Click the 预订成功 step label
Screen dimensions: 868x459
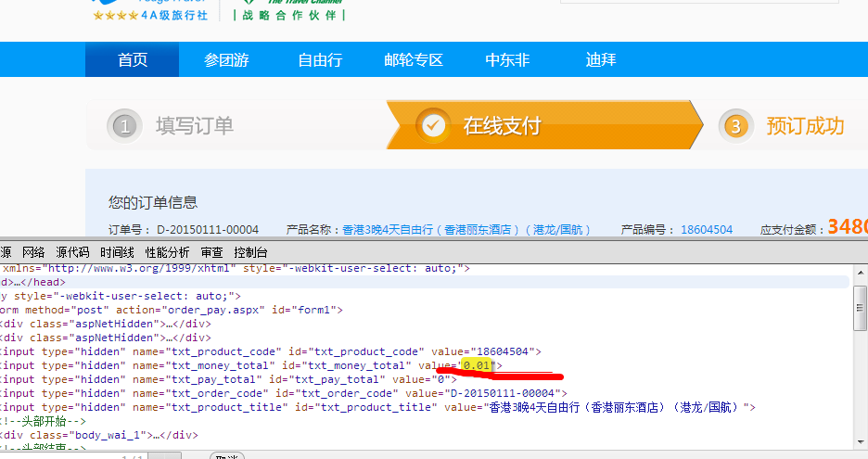tap(805, 126)
